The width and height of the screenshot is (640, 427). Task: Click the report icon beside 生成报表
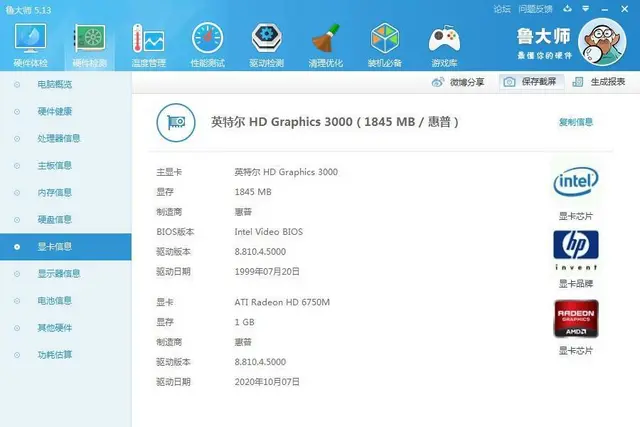[578, 82]
